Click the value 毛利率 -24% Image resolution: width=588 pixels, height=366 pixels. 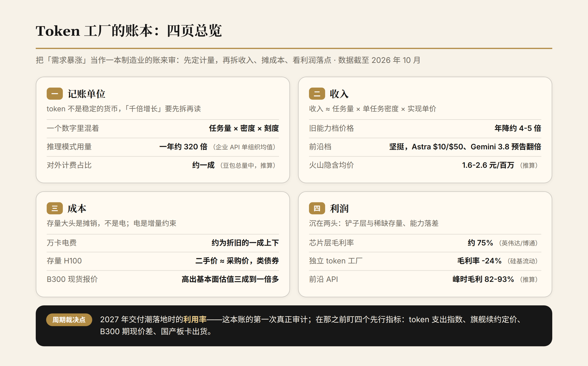(x=479, y=261)
